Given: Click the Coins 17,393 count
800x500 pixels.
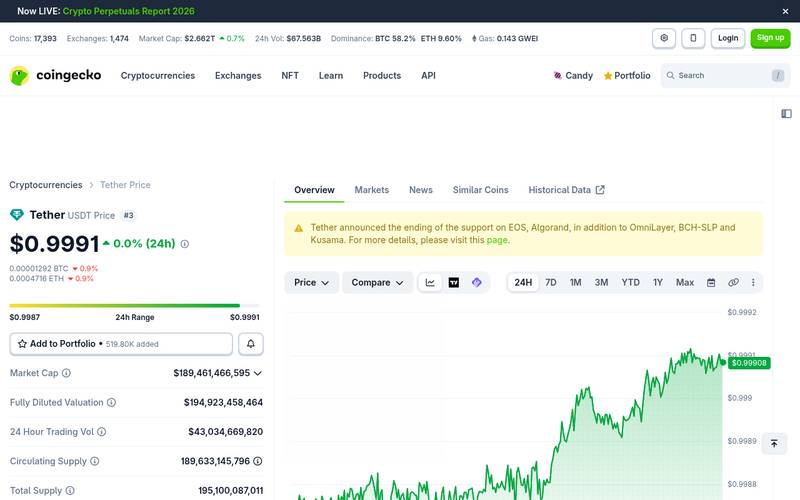Looking at the screenshot, I should pyautogui.click(x=33, y=39).
